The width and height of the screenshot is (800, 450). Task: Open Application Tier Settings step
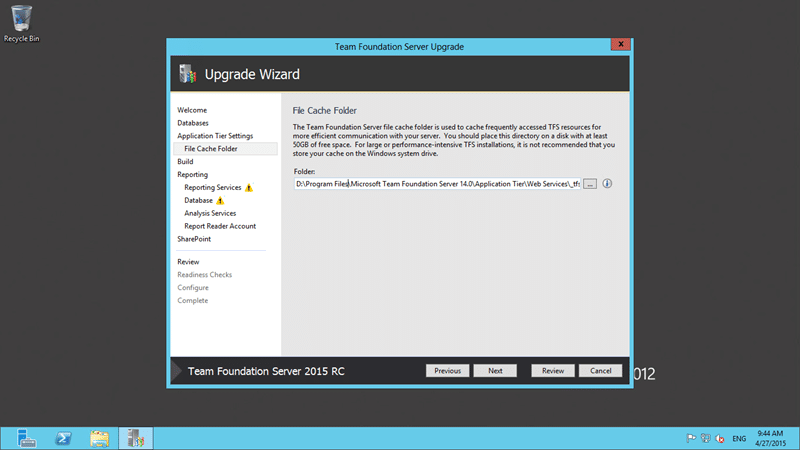(215, 136)
